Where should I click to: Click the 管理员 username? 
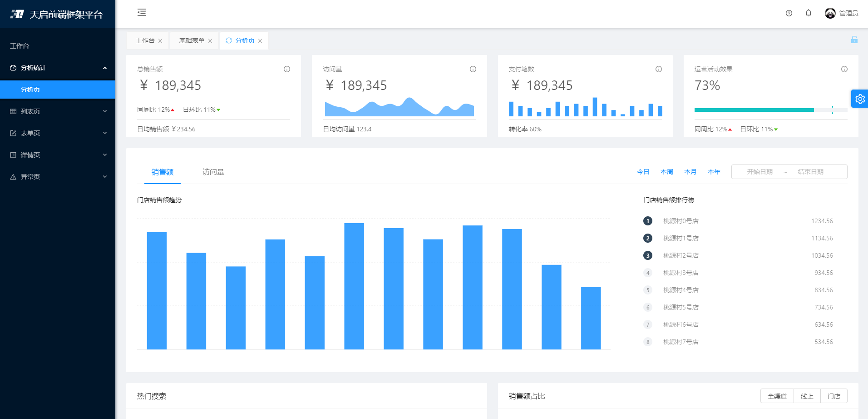tap(848, 13)
